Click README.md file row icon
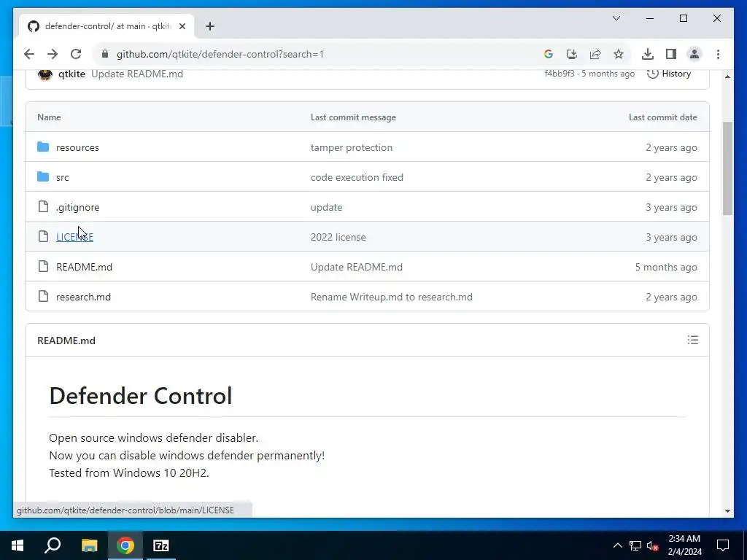The height and width of the screenshot is (560, 747). click(x=43, y=267)
